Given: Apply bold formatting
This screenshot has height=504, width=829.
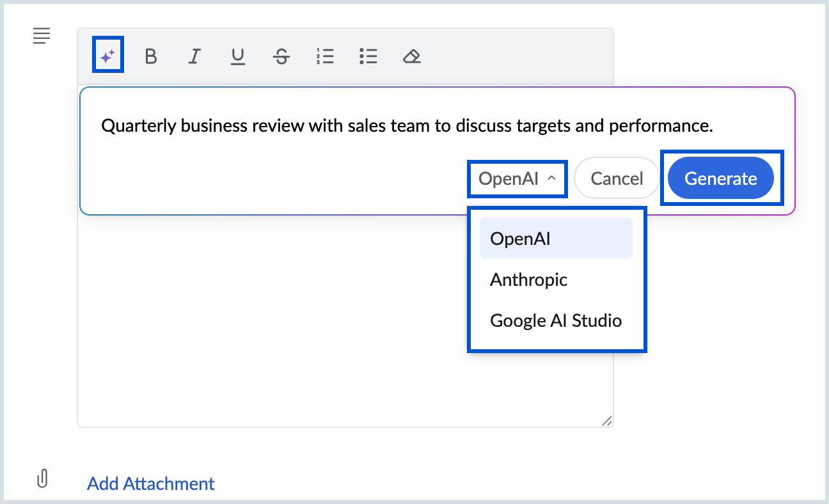Looking at the screenshot, I should click(x=151, y=56).
